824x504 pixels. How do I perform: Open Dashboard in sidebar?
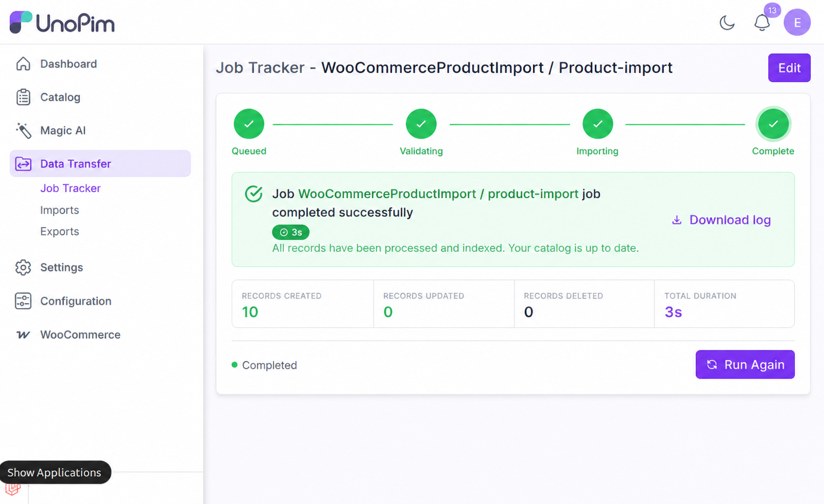[68, 64]
